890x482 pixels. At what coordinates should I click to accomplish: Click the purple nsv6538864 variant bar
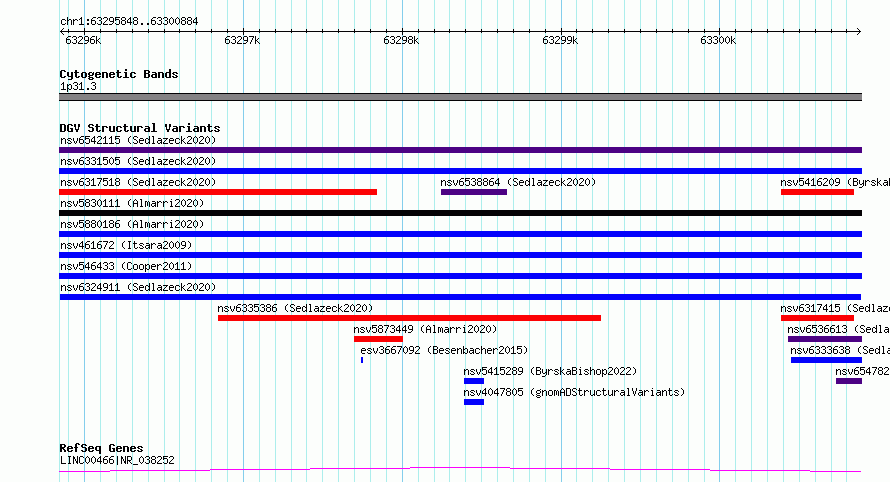pyautogui.click(x=474, y=192)
